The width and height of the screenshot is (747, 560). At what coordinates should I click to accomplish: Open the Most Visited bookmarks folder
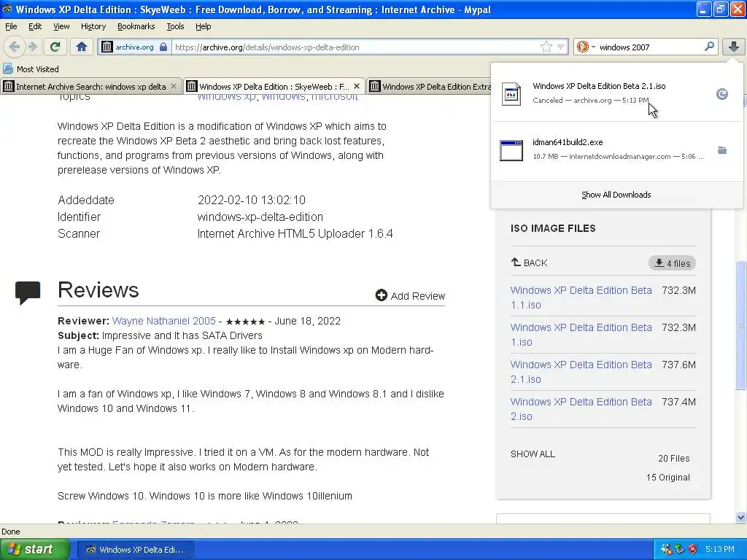pyautogui.click(x=31, y=69)
